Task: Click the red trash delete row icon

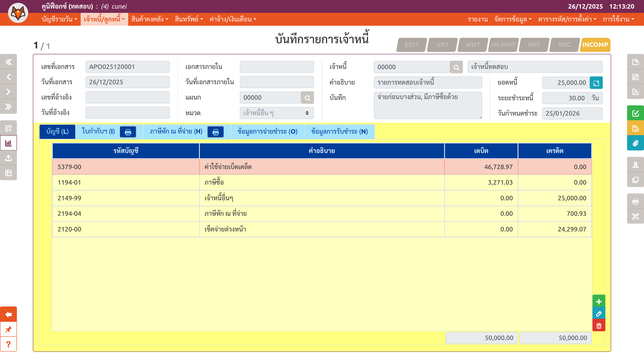Action: 599,326
